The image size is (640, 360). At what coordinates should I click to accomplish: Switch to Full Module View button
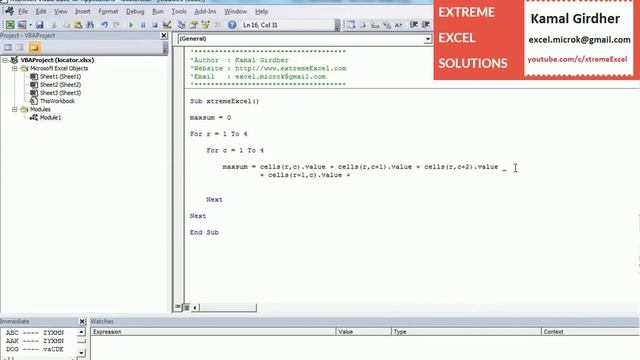pos(186,307)
